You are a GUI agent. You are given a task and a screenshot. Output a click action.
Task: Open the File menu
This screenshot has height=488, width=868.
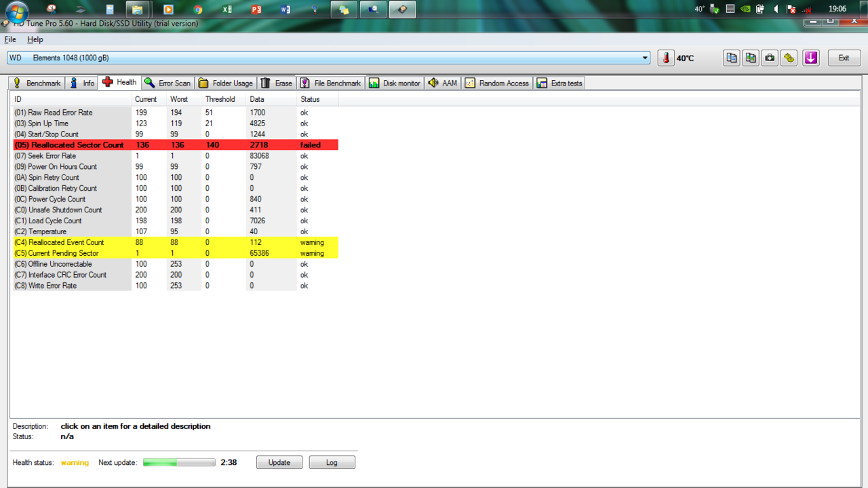[10, 39]
